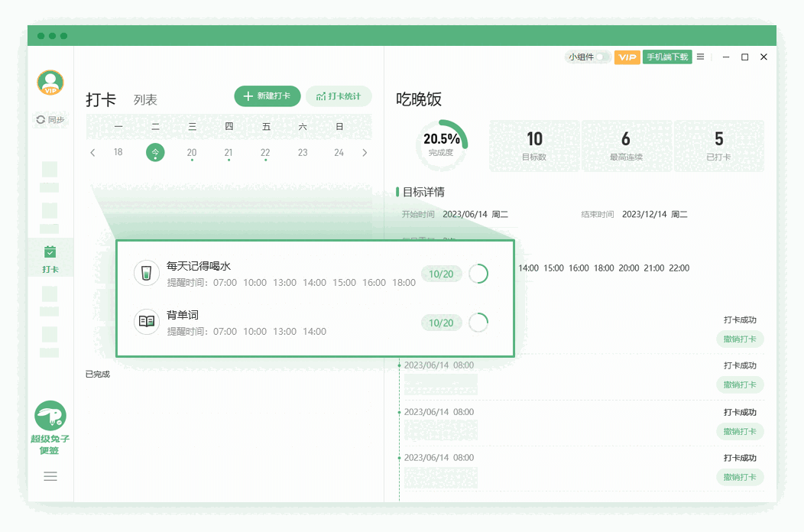Click the 目标详情 heading
Screen dimensions: 804x532
[x=423, y=192]
